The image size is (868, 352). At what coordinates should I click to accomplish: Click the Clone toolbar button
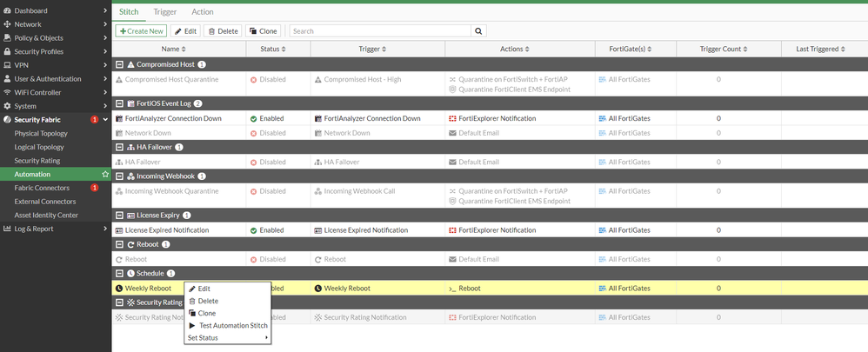coord(263,31)
